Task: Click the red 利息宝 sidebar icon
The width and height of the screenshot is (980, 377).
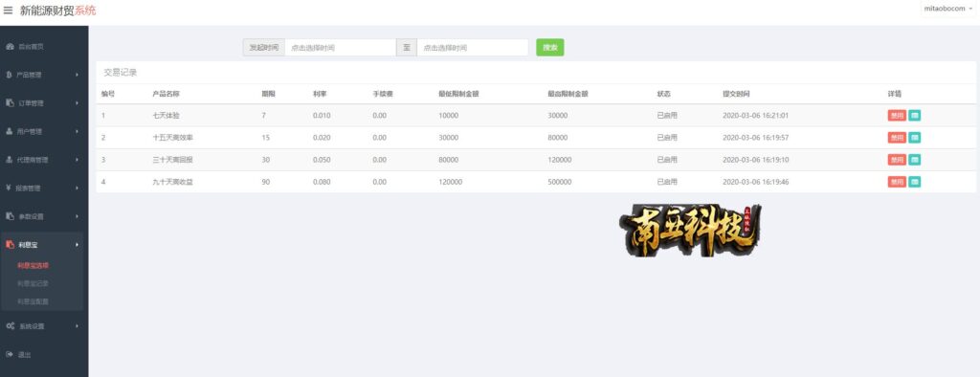Action: (10, 244)
